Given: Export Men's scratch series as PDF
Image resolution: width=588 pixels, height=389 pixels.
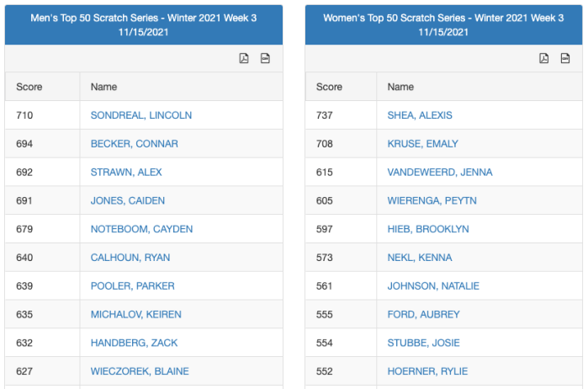Looking at the screenshot, I should (x=244, y=58).
